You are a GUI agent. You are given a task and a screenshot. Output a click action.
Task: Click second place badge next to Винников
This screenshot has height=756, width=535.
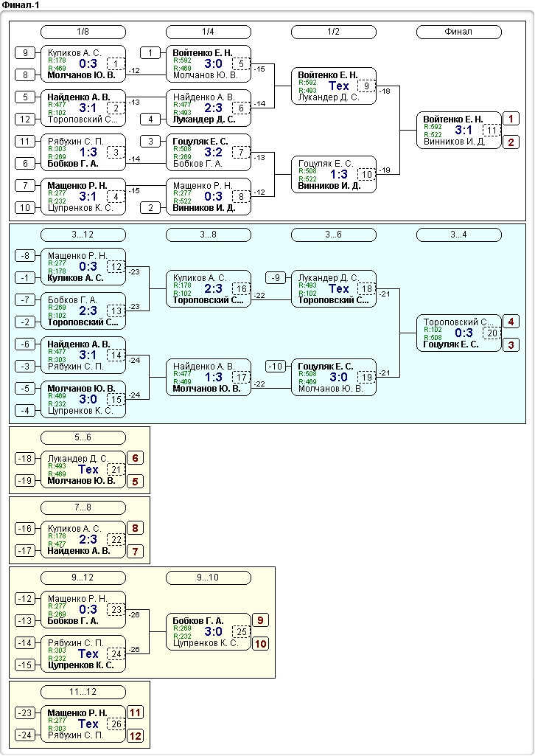click(x=511, y=142)
